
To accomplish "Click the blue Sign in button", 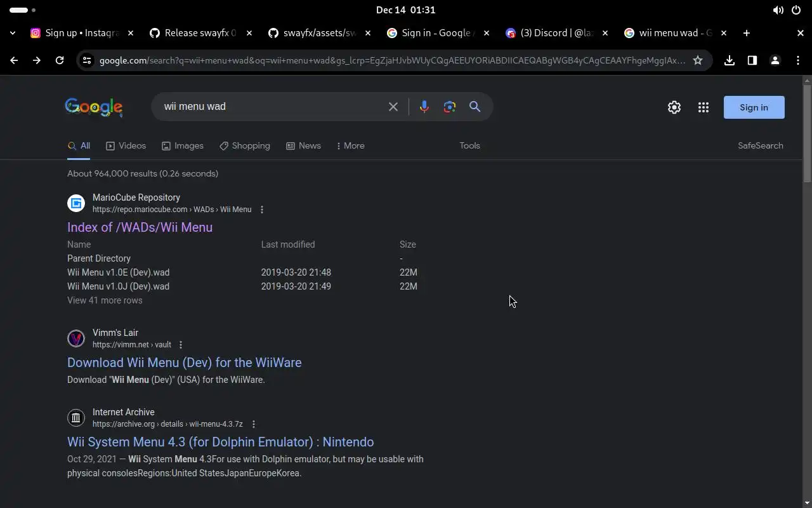I will pyautogui.click(x=754, y=107).
